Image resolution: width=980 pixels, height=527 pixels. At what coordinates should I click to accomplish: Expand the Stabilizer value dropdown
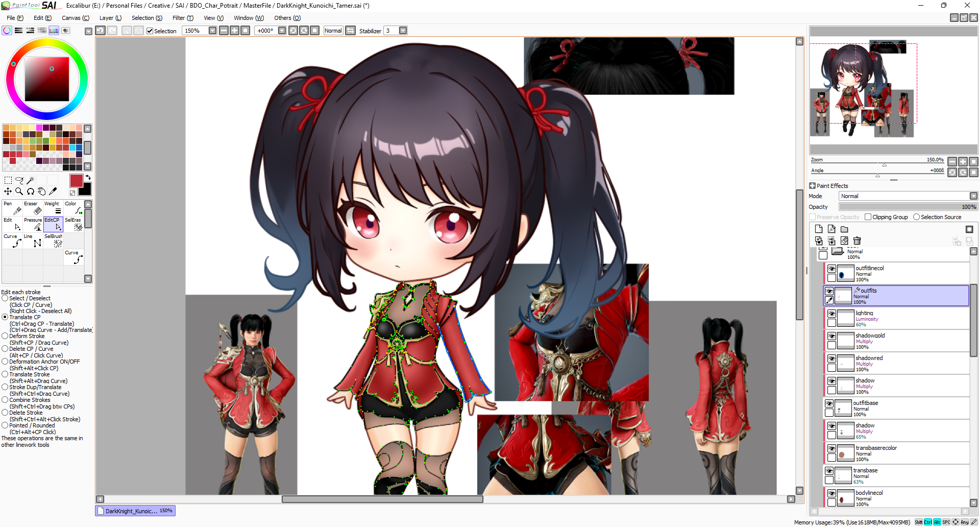point(403,31)
